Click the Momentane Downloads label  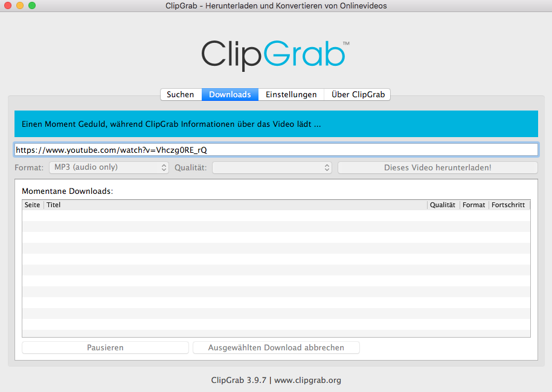coord(67,191)
